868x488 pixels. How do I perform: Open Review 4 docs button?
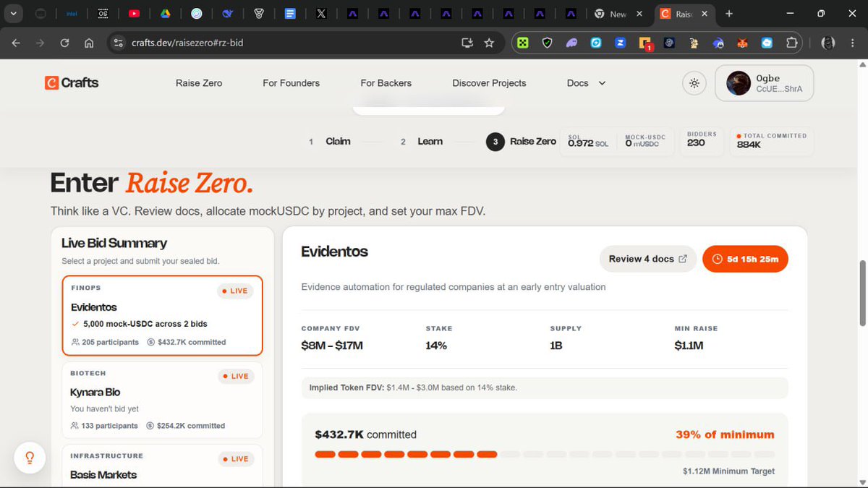pos(648,259)
